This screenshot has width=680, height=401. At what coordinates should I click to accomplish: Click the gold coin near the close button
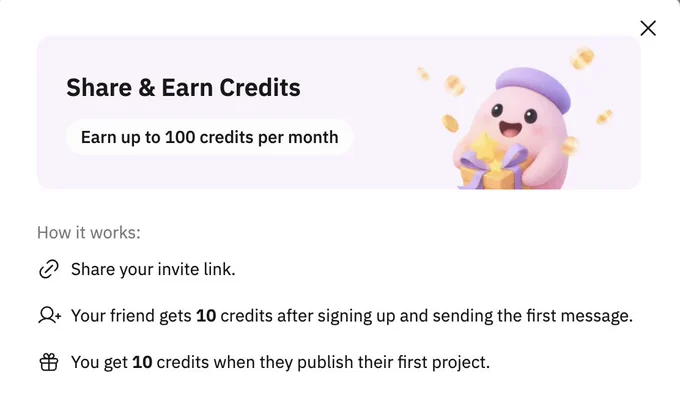tap(582, 59)
